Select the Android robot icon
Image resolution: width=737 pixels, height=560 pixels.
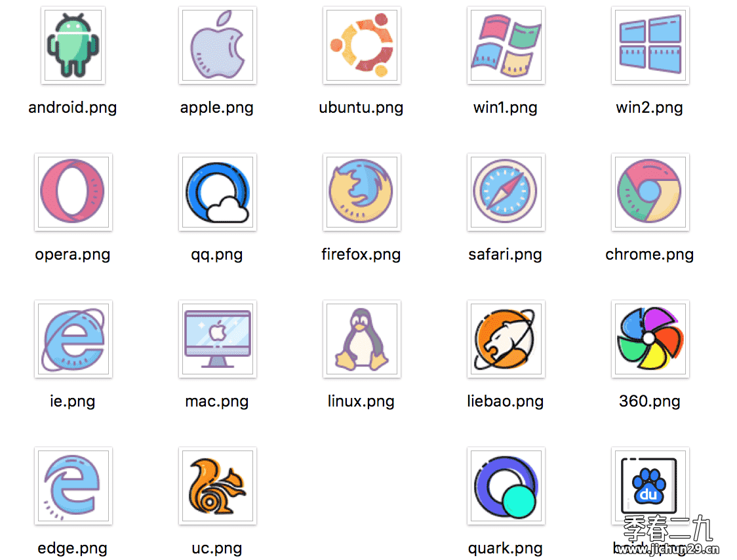pos(73,45)
